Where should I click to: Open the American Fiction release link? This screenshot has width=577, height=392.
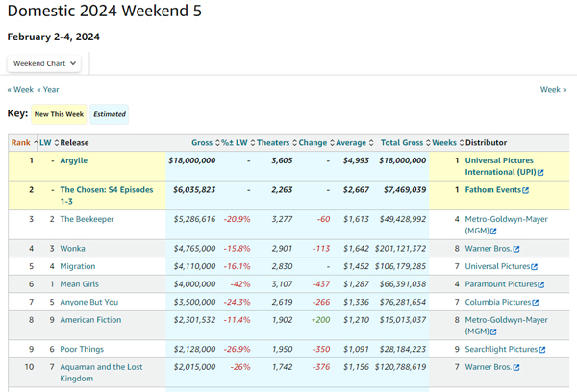pyautogui.click(x=90, y=320)
